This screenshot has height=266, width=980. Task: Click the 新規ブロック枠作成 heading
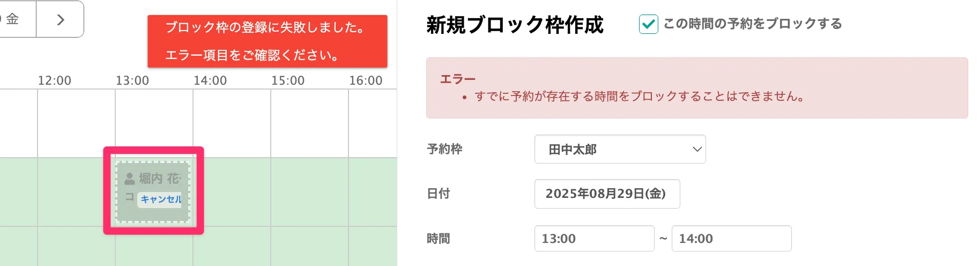(515, 25)
